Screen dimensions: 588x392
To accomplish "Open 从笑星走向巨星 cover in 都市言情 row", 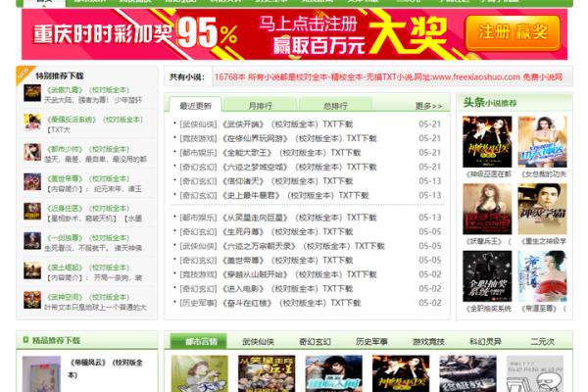I will 267,373.
